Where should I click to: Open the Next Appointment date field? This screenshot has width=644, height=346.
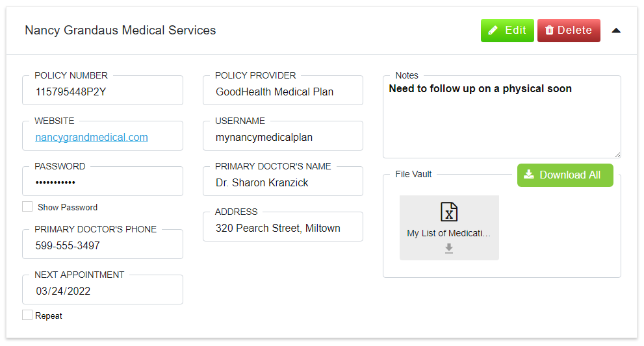[x=103, y=290]
